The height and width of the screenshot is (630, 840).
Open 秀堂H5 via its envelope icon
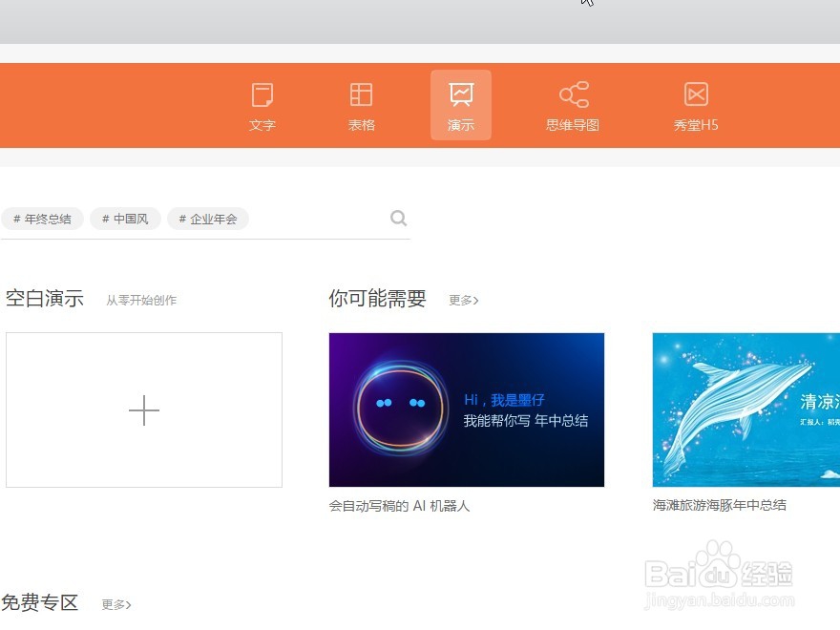696,94
